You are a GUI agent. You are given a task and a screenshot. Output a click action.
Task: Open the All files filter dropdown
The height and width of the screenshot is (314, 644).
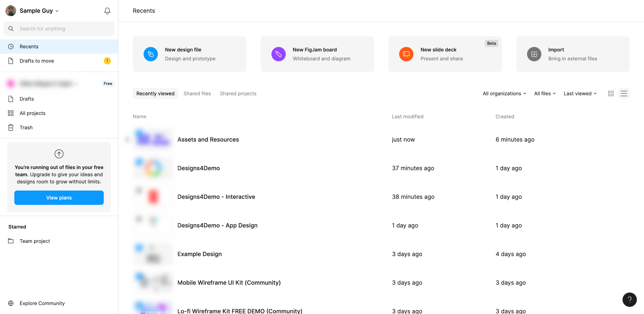(545, 94)
